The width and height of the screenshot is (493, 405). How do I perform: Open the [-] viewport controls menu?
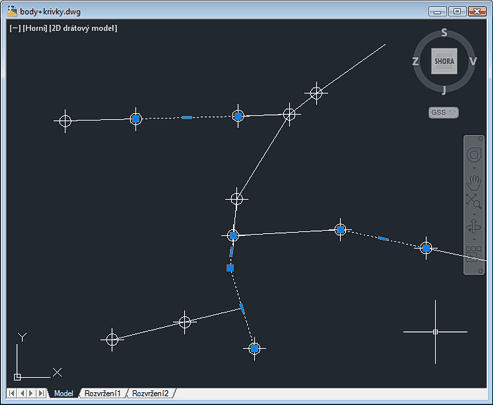pyautogui.click(x=15, y=28)
